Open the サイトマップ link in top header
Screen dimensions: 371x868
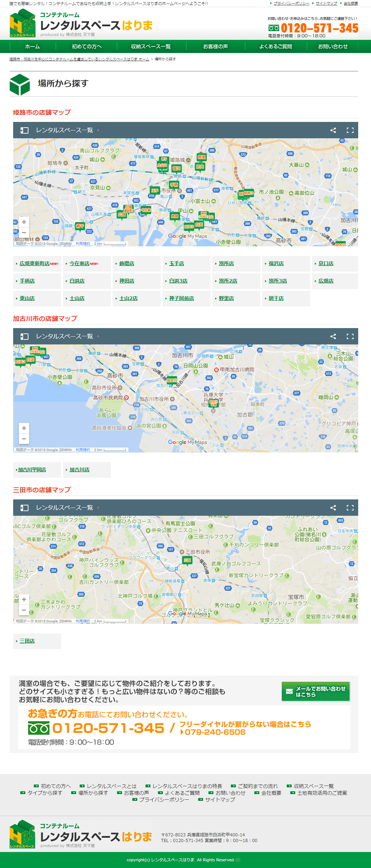(x=326, y=3)
